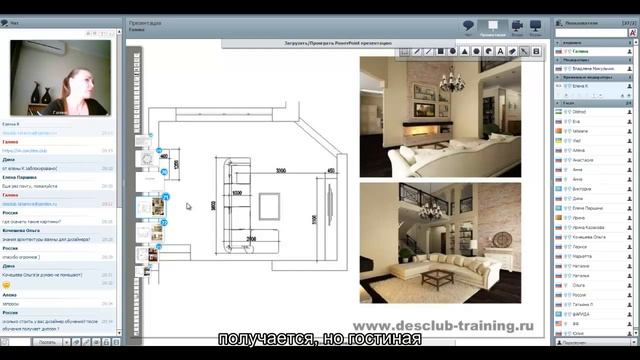Select the straight line tool
The width and height of the screenshot is (640, 360).
(429, 51)
